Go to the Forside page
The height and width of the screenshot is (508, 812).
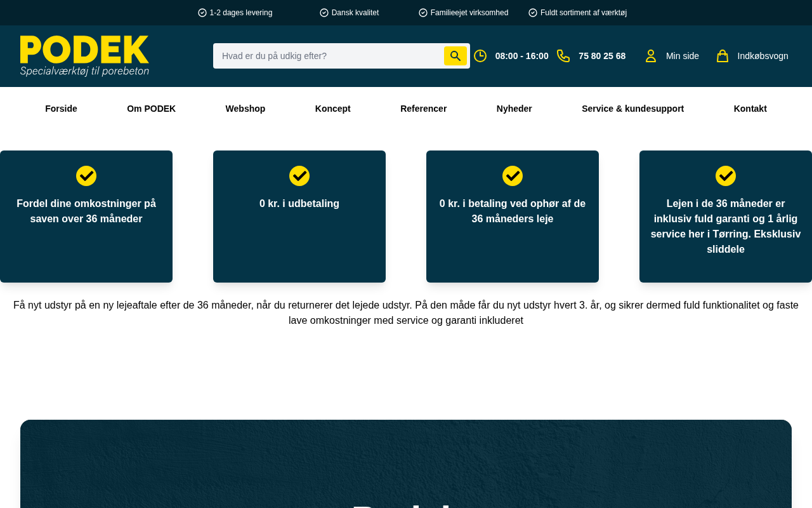pos(61,109)
